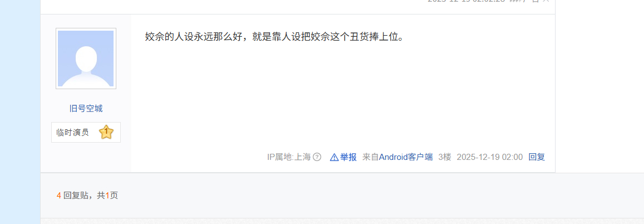The image size is (644, 224).
Task: Click the avatar frame border
Action: pos(86,59)
